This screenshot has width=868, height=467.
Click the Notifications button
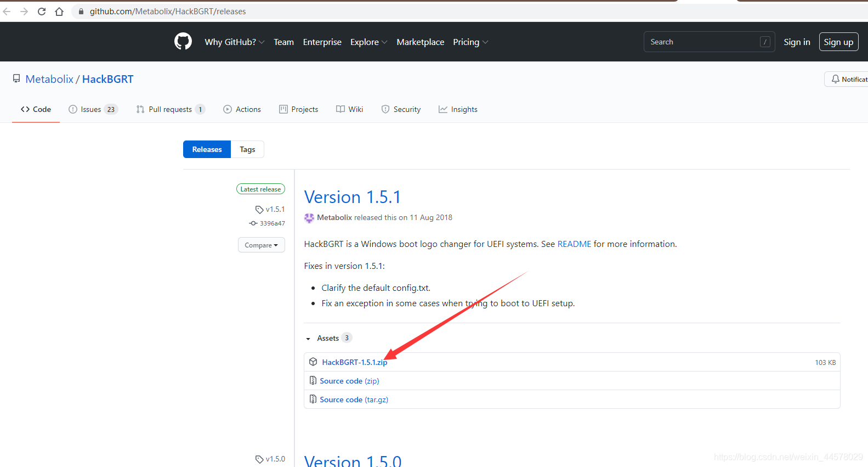click(847, 79)
